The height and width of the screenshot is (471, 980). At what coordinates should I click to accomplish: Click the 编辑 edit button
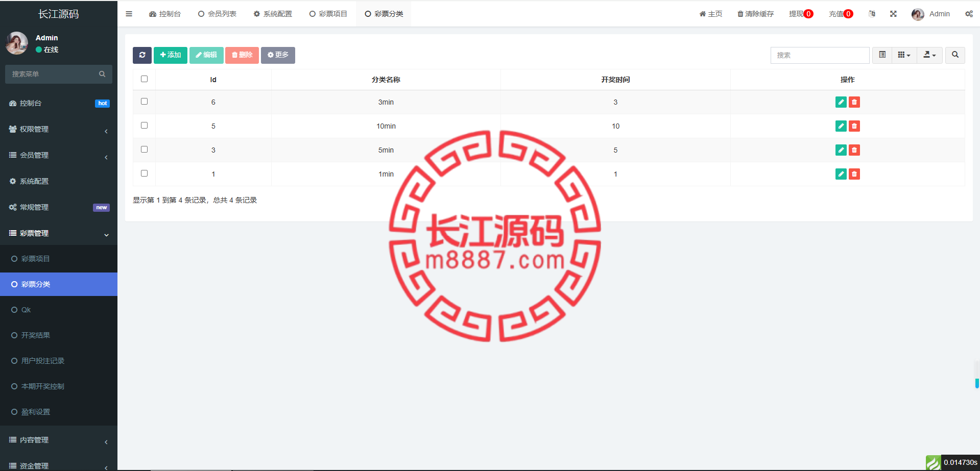[x=206, y=55]
